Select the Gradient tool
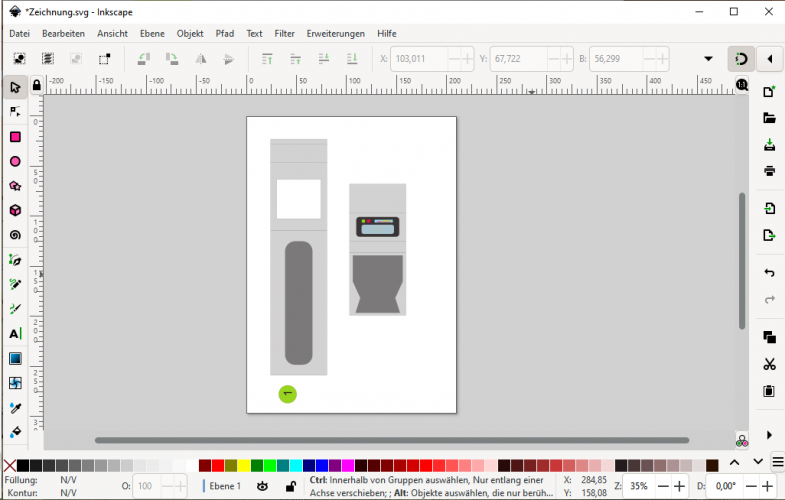 pos(15,358)
